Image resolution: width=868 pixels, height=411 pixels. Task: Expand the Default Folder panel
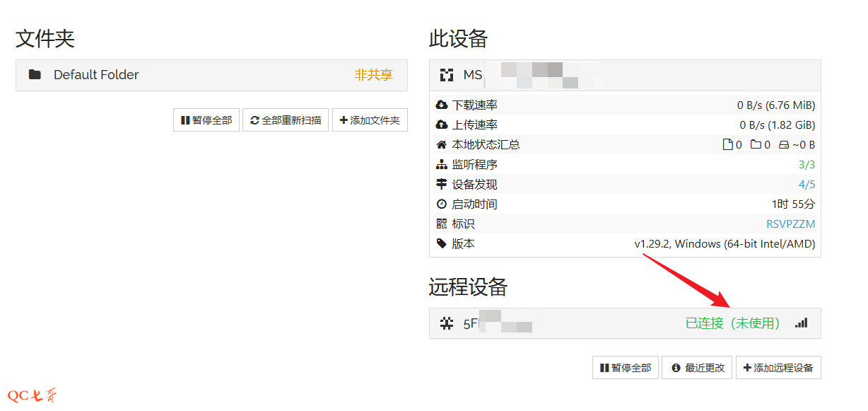point(211,75)
